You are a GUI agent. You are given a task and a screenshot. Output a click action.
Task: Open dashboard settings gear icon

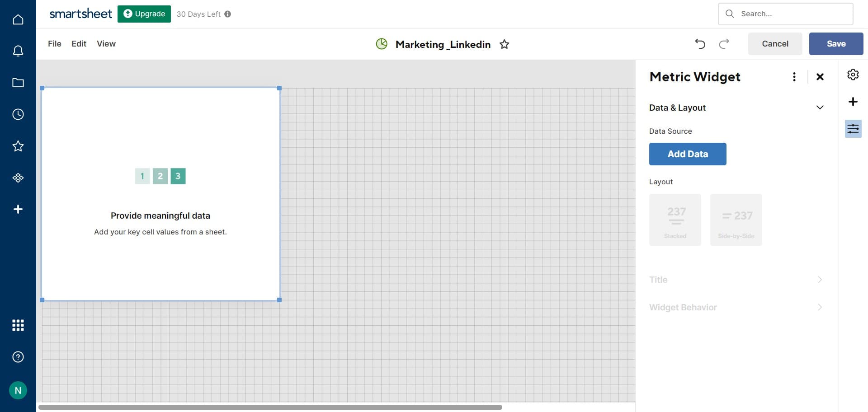pyautogui.click(x=853, y=75)
